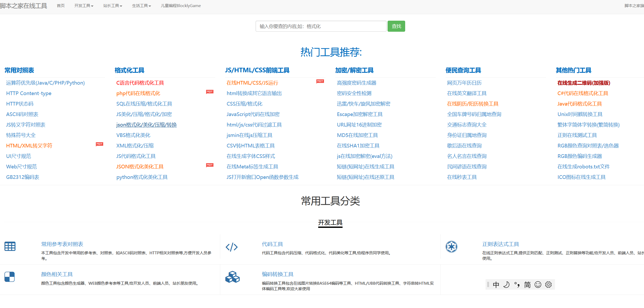Click the regex star icon for 正则表达式工具
Screen dimensions: 644x308
pyautogui.click(x=451, y=247)
